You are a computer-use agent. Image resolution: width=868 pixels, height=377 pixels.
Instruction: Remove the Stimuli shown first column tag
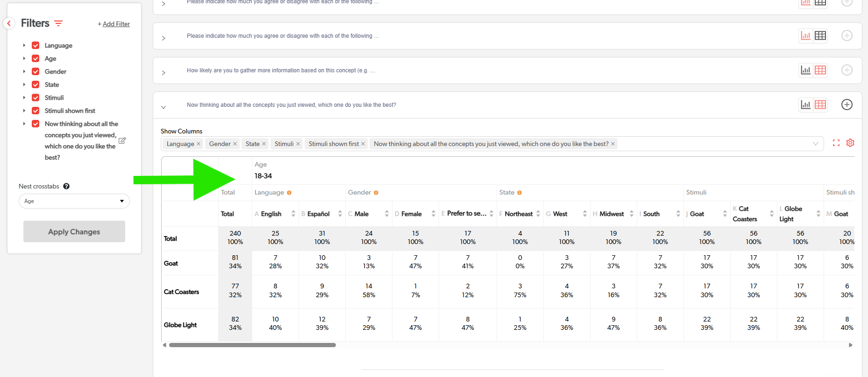[x=363, y=144]
